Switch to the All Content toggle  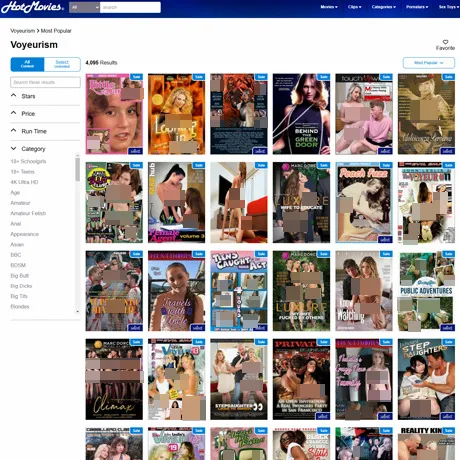[27, 64]
